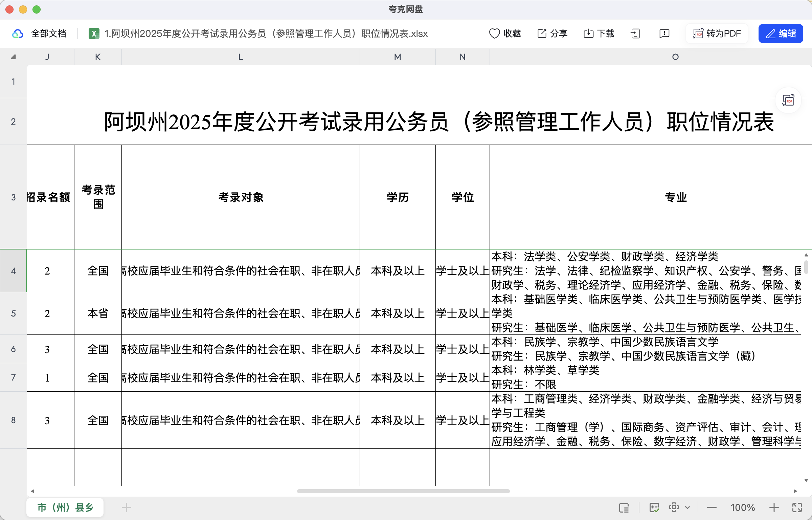Save to drive with the transfer icon

click(x=635, y=33)
